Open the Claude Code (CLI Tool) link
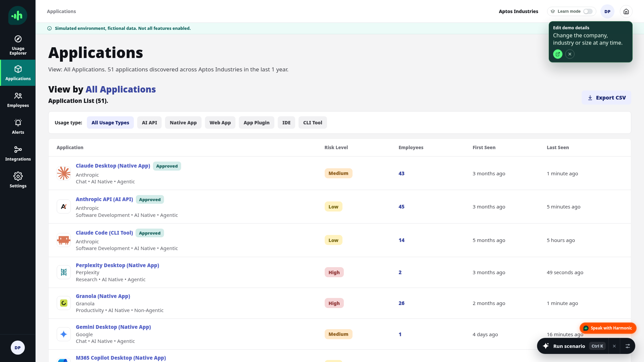The image size is (644, 362). click(104, 233)
